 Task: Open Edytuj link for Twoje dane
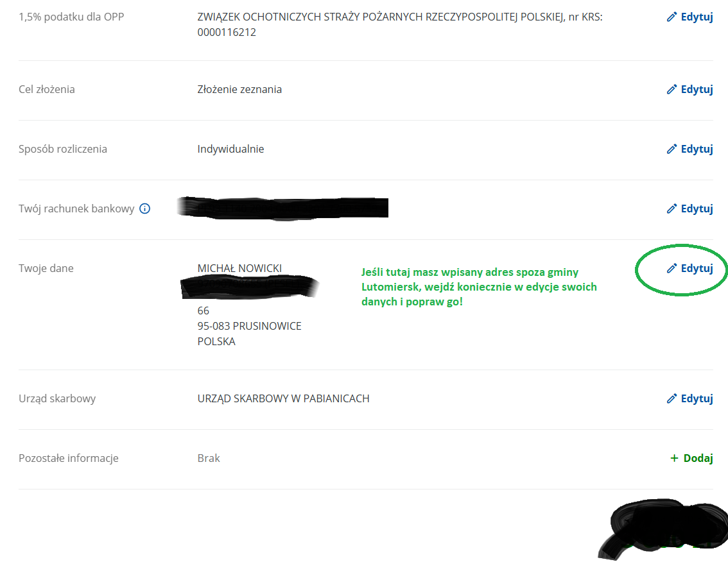click(x=690, y=268)
